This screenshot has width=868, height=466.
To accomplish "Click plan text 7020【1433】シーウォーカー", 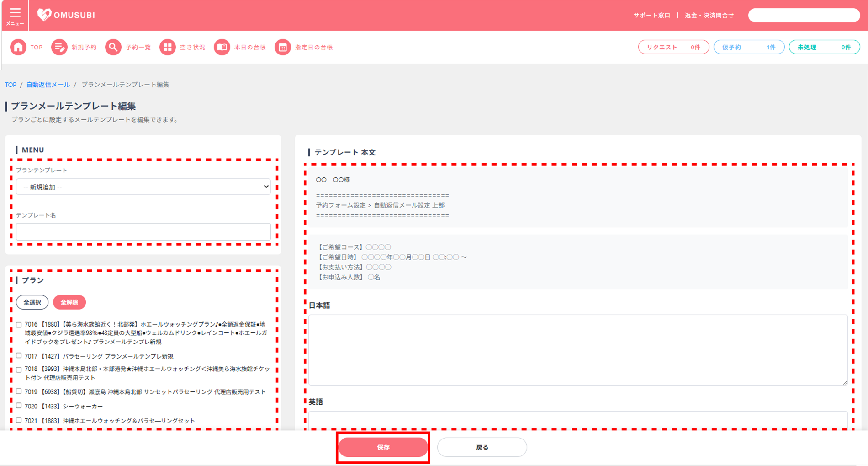I will [x=64, y=406].
